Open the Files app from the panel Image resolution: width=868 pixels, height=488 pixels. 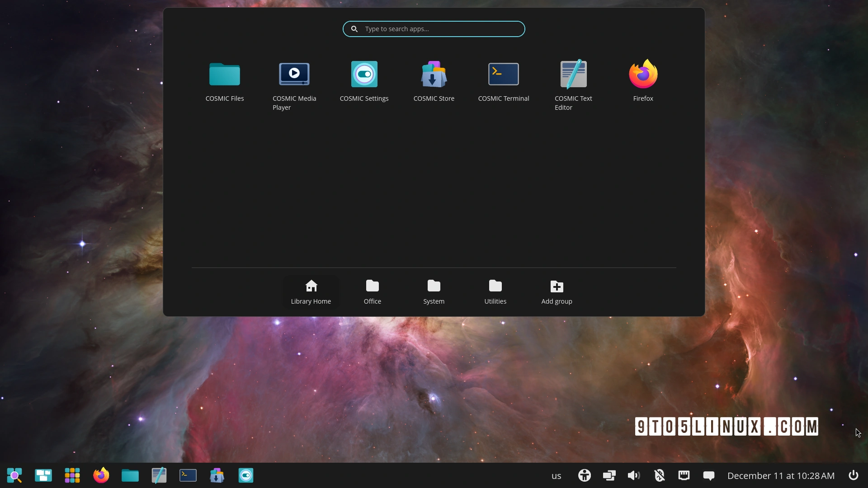tap(130, 475)
